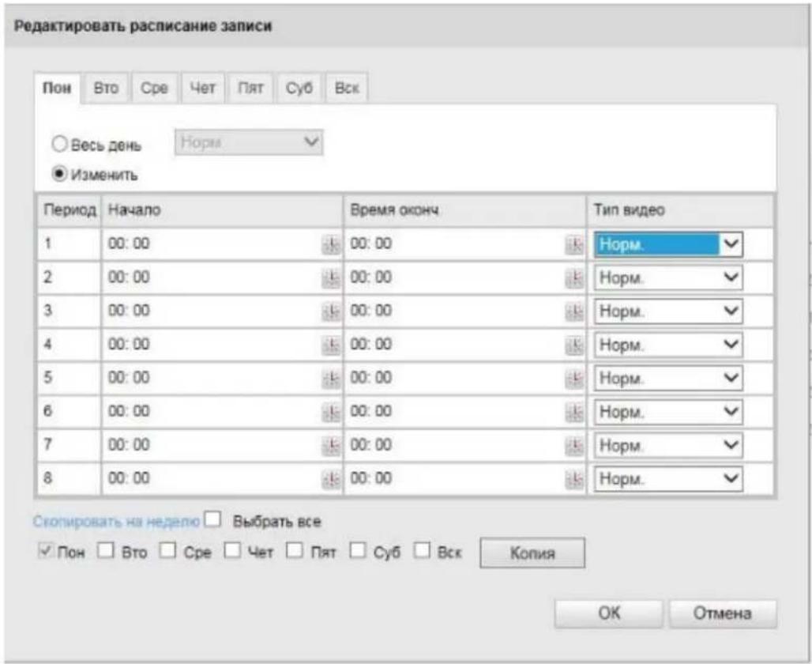Open time picker for period 1 end
Viewport: 812px width, 664px height.
click(573, 245)
